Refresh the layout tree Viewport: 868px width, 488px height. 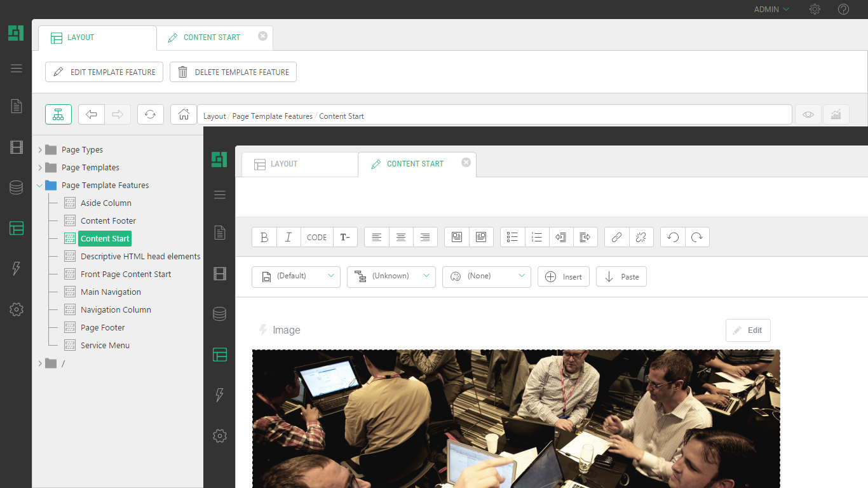click(151, 114)
